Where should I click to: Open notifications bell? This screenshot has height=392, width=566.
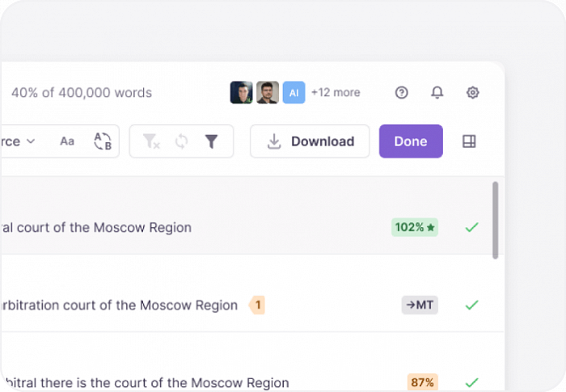[437, 93]
